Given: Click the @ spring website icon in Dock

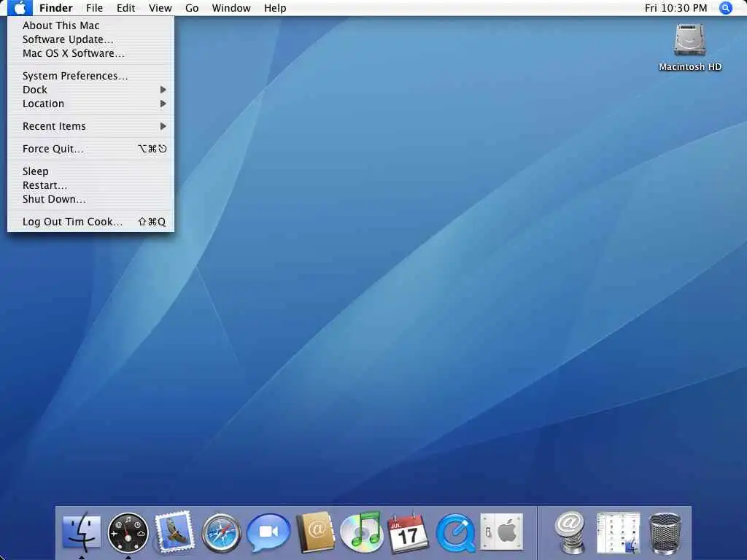Looking at the screenshot, I should pos(570,532).
